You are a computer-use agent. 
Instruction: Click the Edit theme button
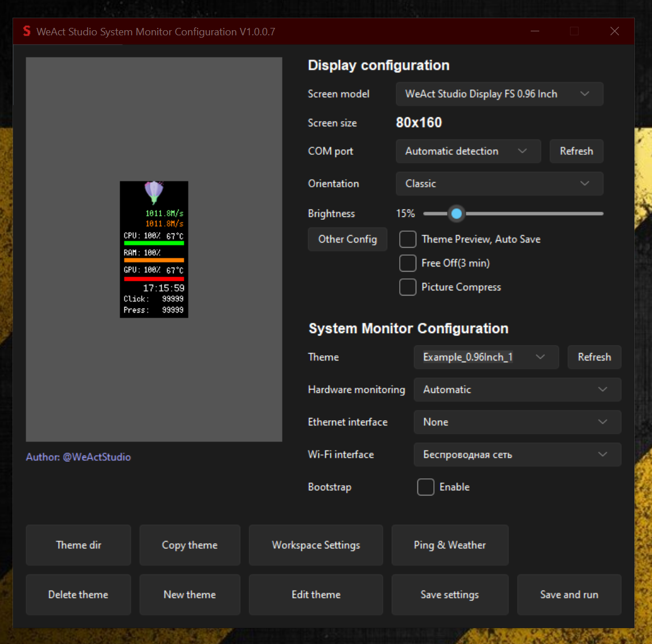tap(315, 594)
